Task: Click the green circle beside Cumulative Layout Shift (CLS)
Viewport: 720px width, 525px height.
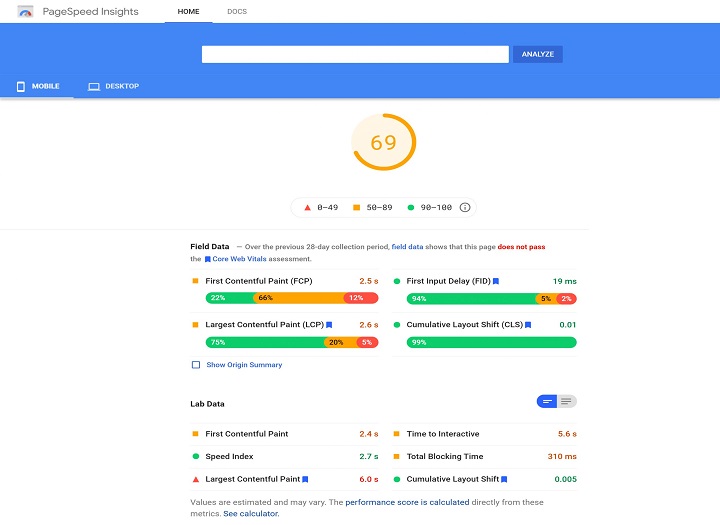Action: (x=397, y=325)
